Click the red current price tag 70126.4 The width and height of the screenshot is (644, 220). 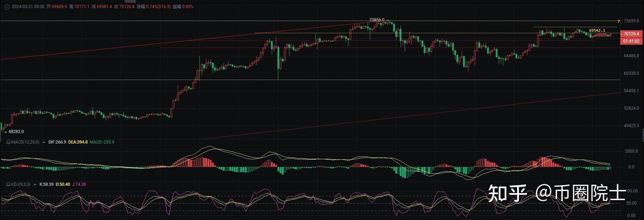pyautogui.click(x=631, y=34)
